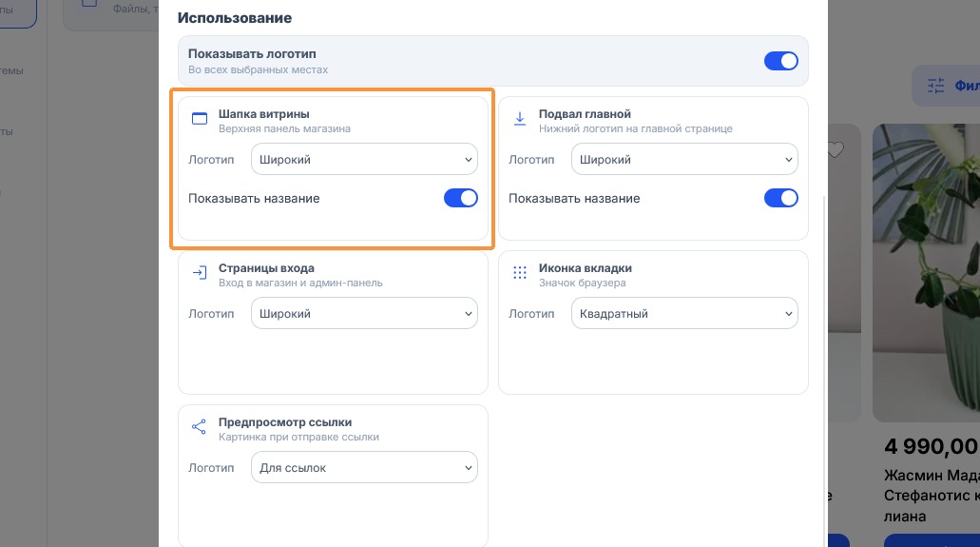Open the Шапка витрины logo dropdown
This screenshot has height=547, width=980.
[x=364, y=159]
